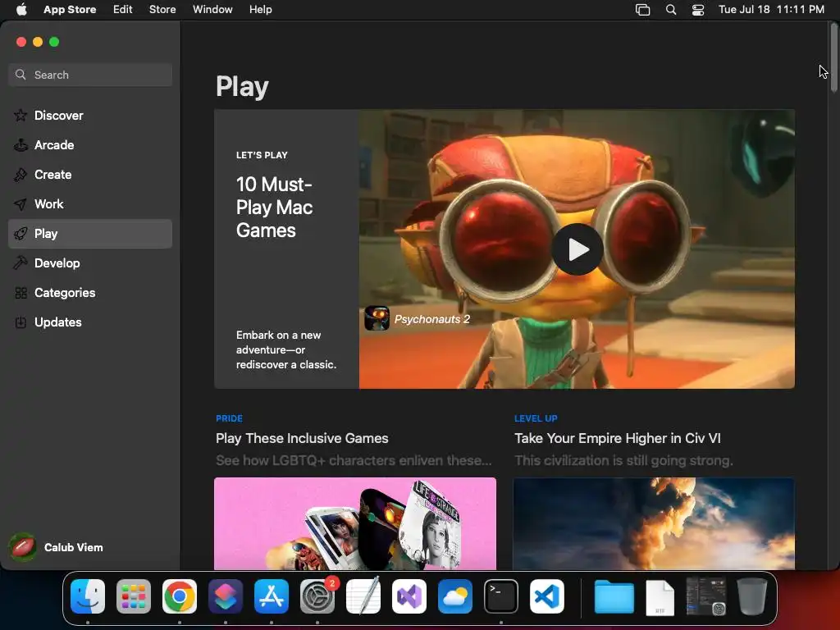Click the Create paintbrush icon
840x630 pixels.
pos(21,175)
